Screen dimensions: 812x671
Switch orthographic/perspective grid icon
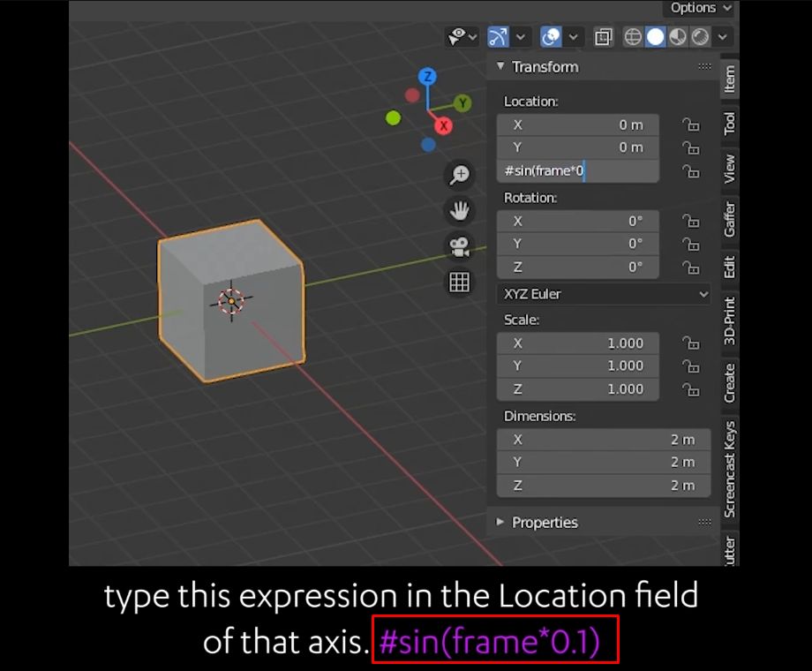459,283
